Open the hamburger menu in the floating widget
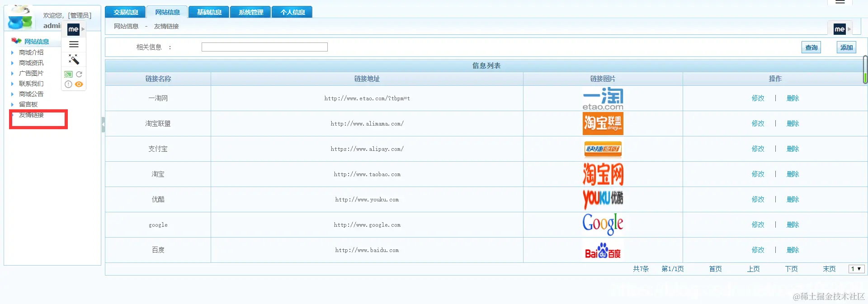Image resolution: width=868 pixels, height=304 pixels. (x=74, y=44)
